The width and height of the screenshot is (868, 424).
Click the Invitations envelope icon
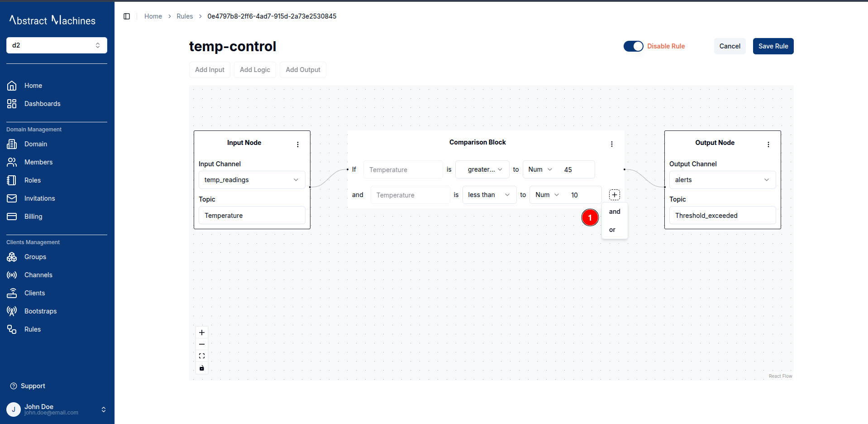pyautogui.click(x=12, y=198)
